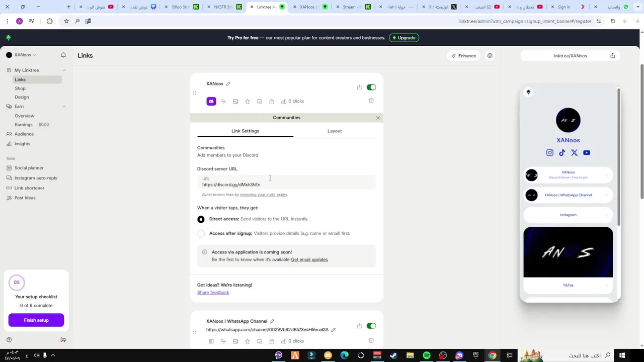644x362 pixels.
Task: Switch to Layout tab
Action: pos(335,131)
